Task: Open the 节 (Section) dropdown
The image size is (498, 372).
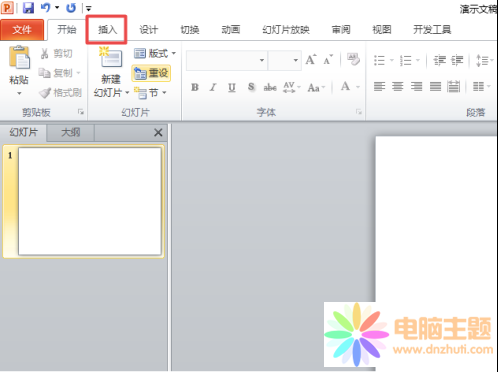Action: [150, 93]
